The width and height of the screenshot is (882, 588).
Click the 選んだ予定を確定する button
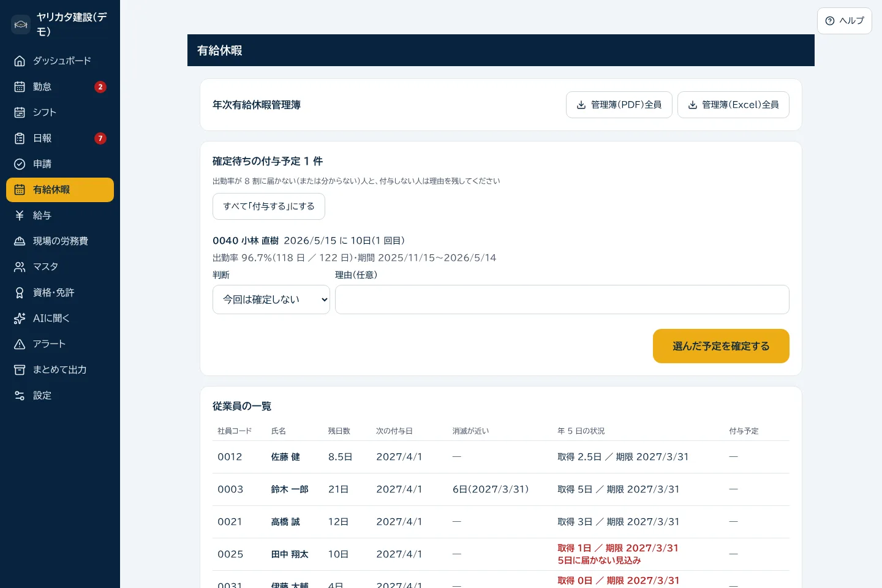click(721, 346)
